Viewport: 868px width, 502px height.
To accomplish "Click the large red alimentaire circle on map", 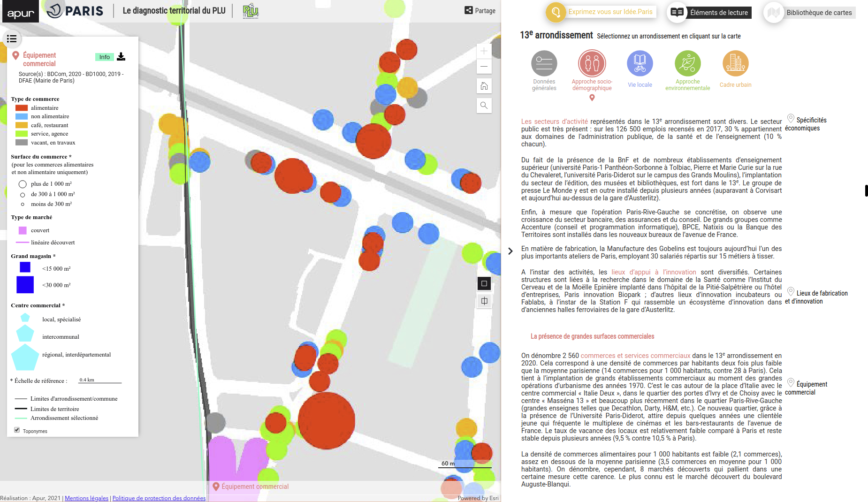I will point(327,420).
